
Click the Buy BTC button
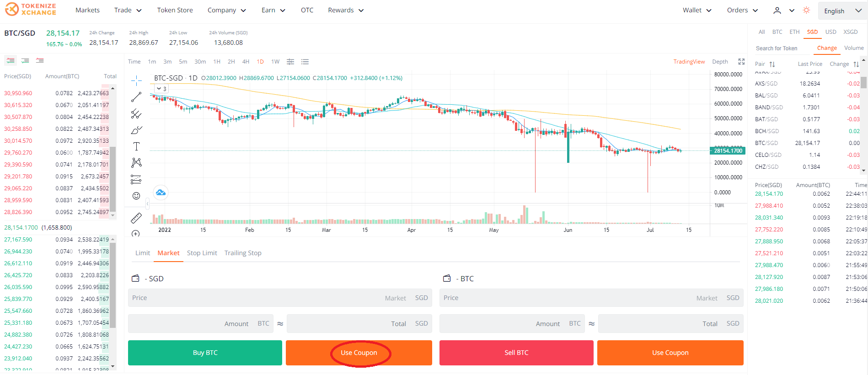(x=205, y=353)
